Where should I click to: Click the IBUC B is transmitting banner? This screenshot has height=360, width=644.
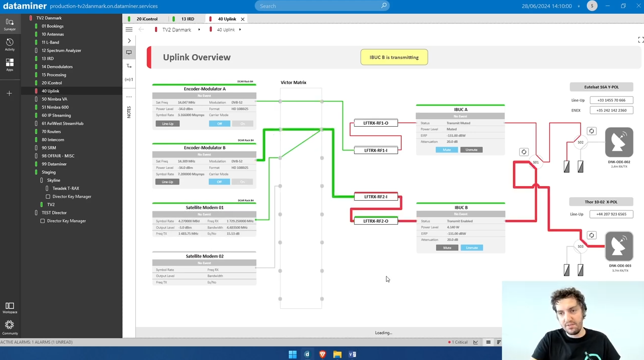coord(394,57)
